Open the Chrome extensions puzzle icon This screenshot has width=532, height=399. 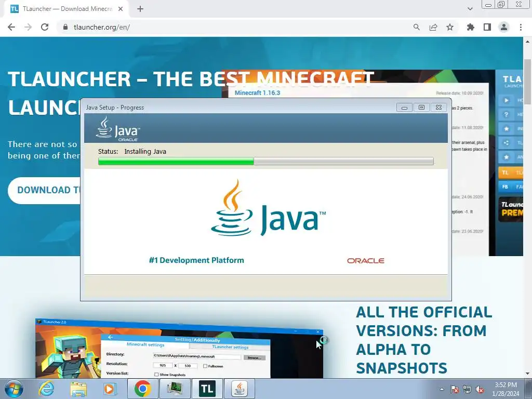click(470, 27)
